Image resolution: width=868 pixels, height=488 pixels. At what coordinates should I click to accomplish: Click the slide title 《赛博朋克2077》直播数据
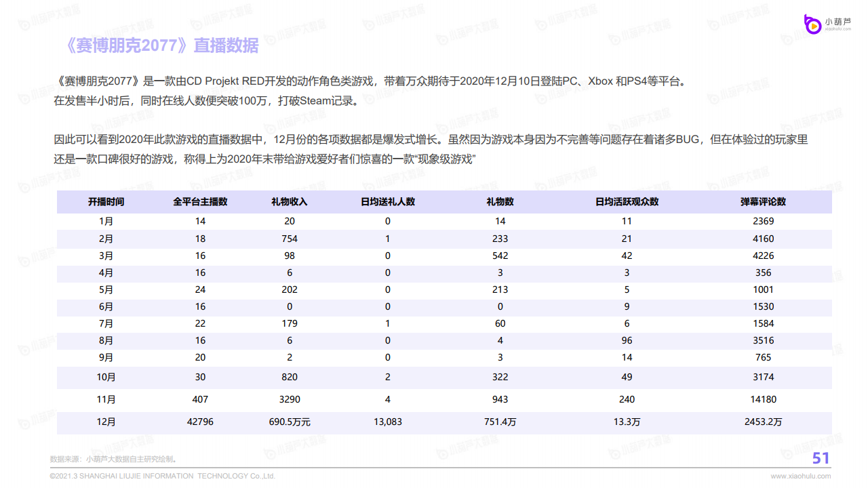click(162, 45)
